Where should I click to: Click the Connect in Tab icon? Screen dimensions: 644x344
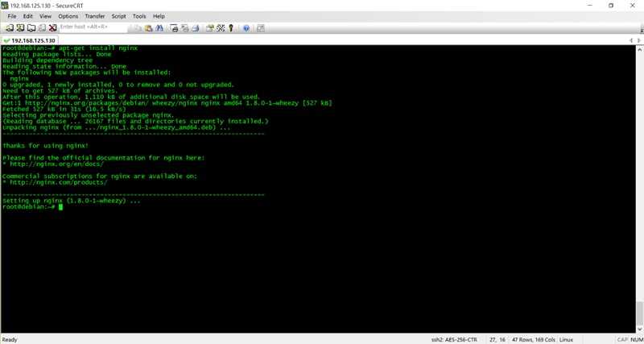point(31,28)
